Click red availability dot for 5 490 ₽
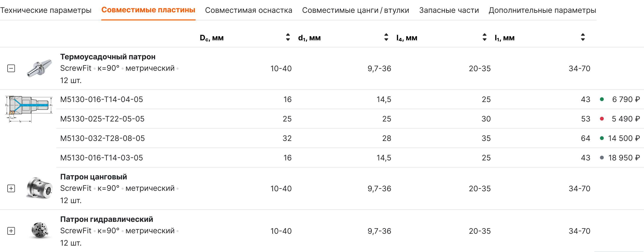This screenshot has height=252, width=644. pyautogui.click(x=602, y=119)
